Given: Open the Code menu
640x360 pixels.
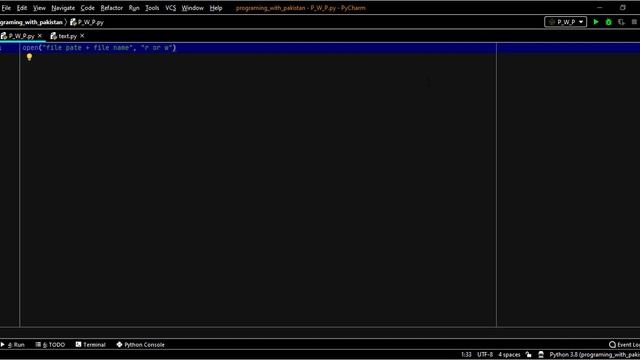Looking at the screenshot, I should click(x=87, y=8).
